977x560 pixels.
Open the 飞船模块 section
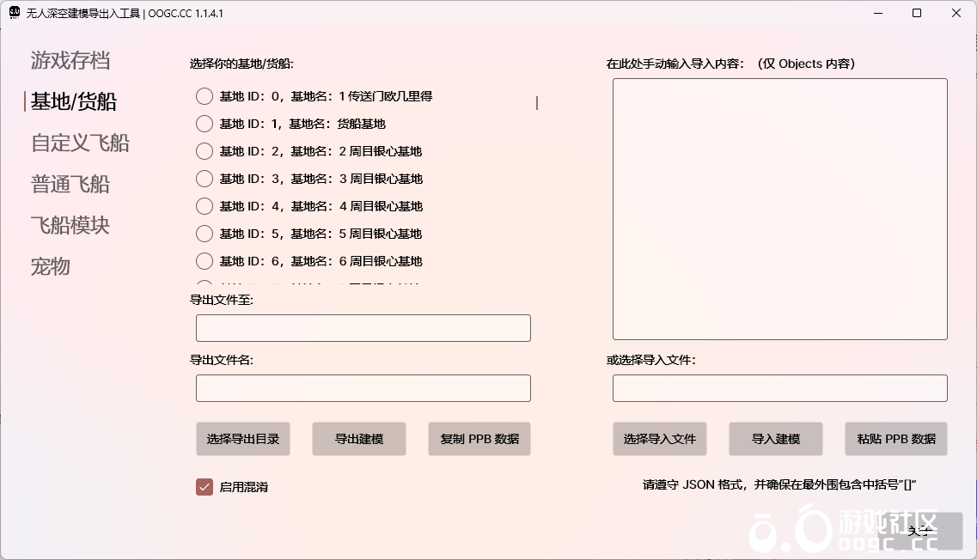(70, 225)
